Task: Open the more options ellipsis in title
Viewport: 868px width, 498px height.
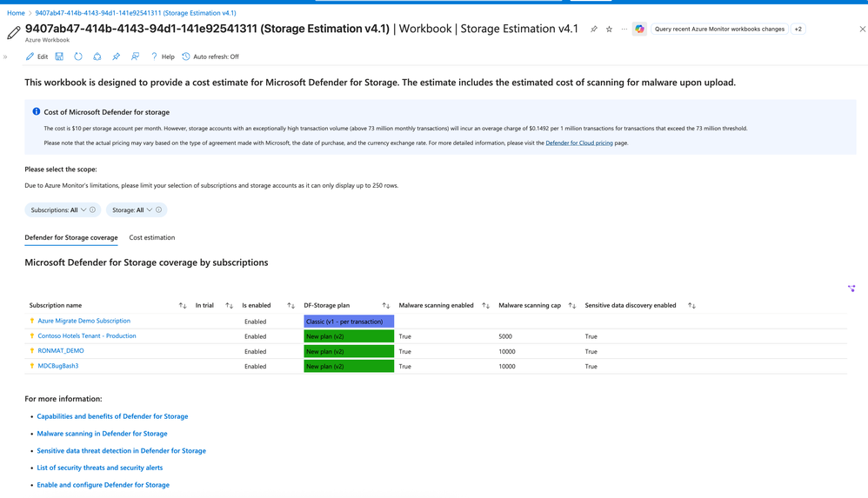Action: tap(624, 30)
